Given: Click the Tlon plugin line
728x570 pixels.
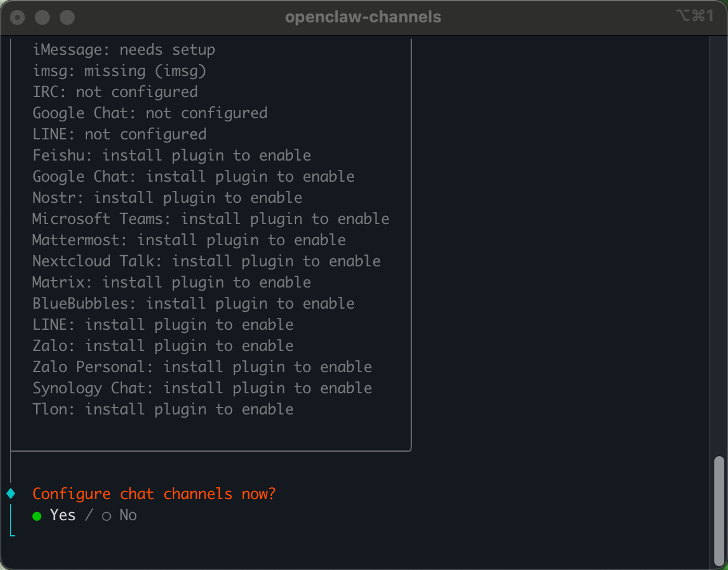Looking at the screenshot, I should click(163, 409).
